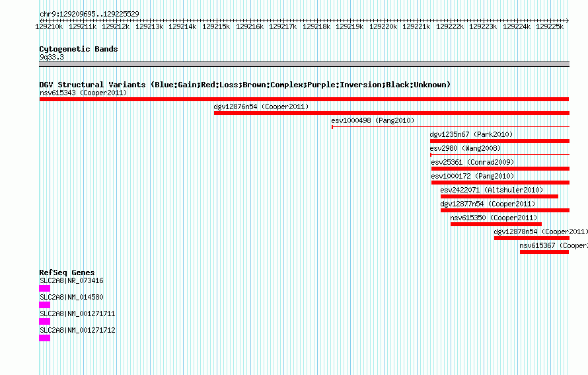Select the red nsv615350 variant bar
588x375 pixels.
coord(496,224)
